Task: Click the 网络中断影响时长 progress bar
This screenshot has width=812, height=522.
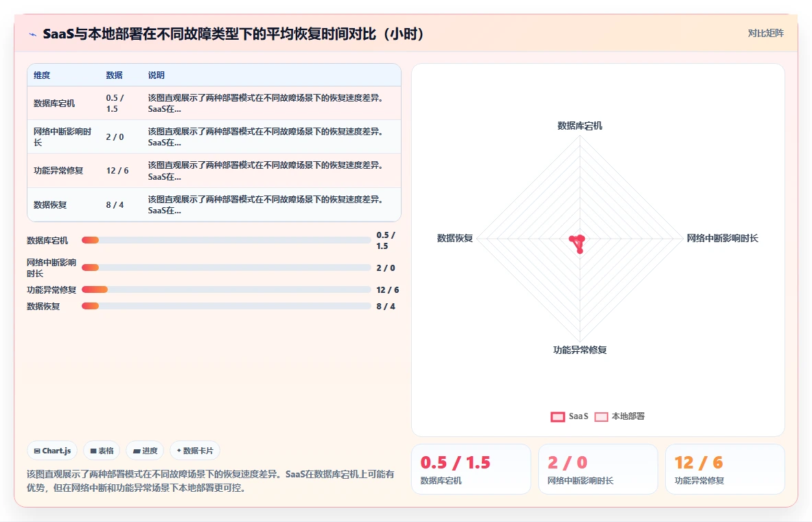Action: [227, 268]
